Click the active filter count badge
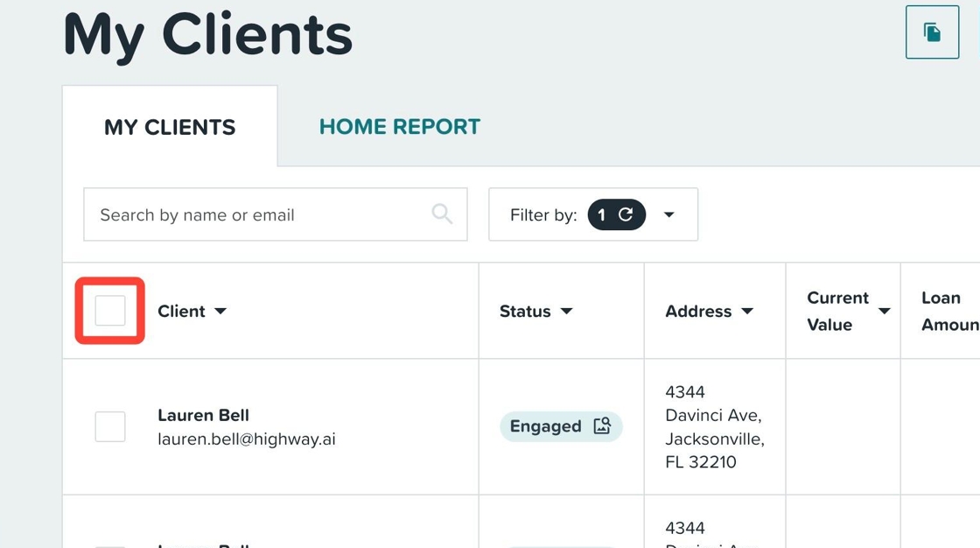 (x=616, y=214)
